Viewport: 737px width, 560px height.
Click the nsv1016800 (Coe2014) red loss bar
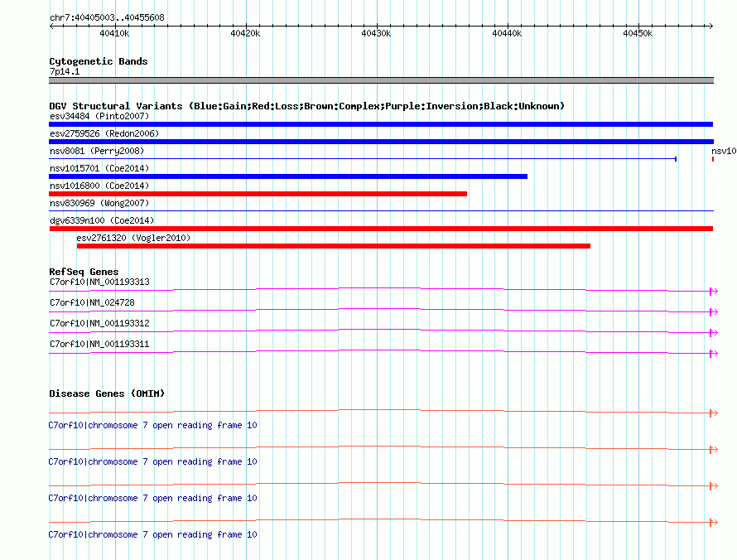point(258,194)
